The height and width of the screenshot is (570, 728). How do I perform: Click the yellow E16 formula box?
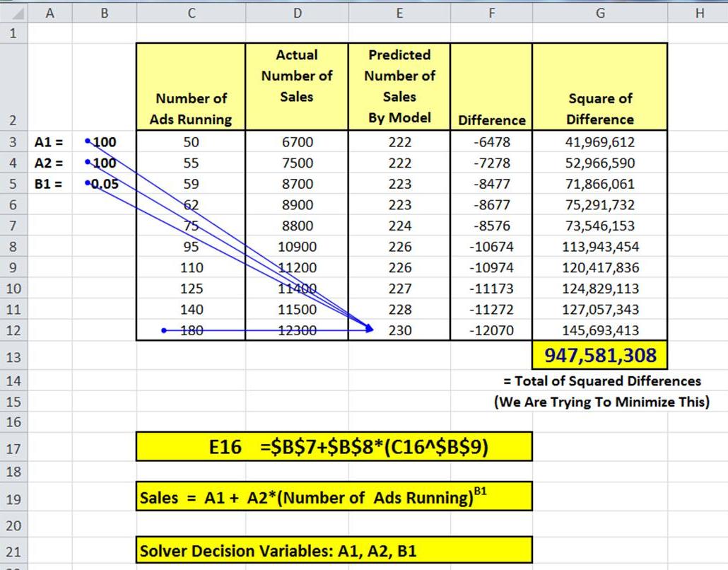[x=334, y=447]
